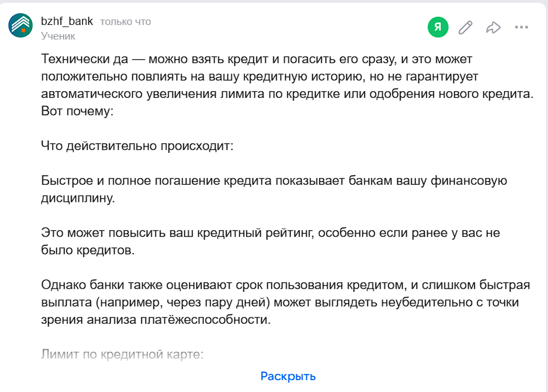Click the line starting "Это может повысить"
548x392 pixels.
(x=271, y=233)
